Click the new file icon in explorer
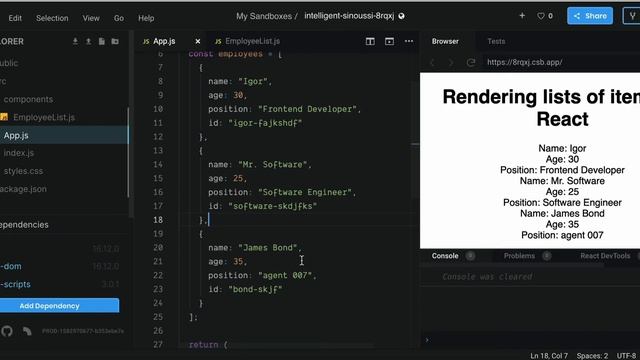The height and width of the screenshot is (360, 640). point(102,41)
